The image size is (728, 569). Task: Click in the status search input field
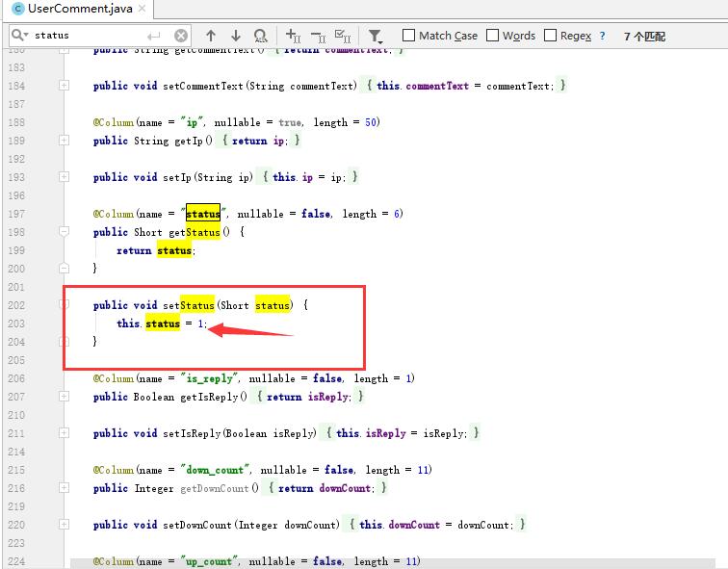tap(96, 36)
